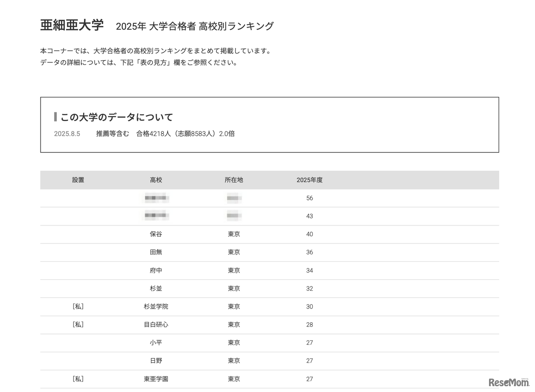The image size is (535, 392).
Task: Open the 日野 school row
Action: (156, 361)
